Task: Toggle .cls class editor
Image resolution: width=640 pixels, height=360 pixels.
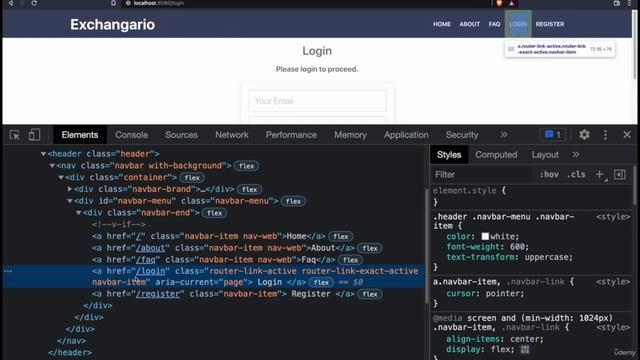Action: coord(576,175)
